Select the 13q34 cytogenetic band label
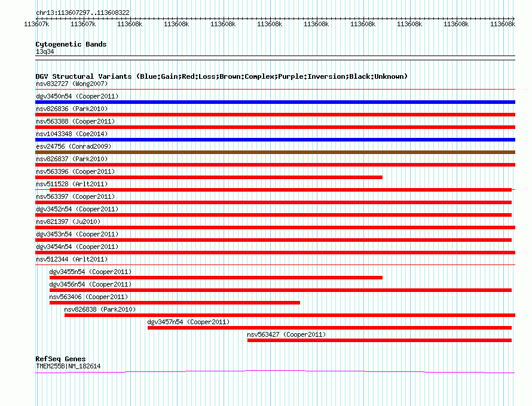 coord(45,51)
